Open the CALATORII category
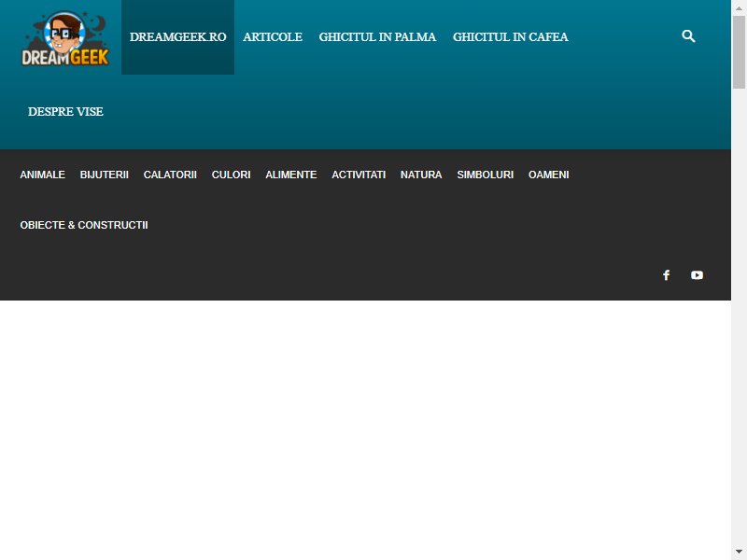Viewport: 747px width, 560px height. click(x=170, y=175)
